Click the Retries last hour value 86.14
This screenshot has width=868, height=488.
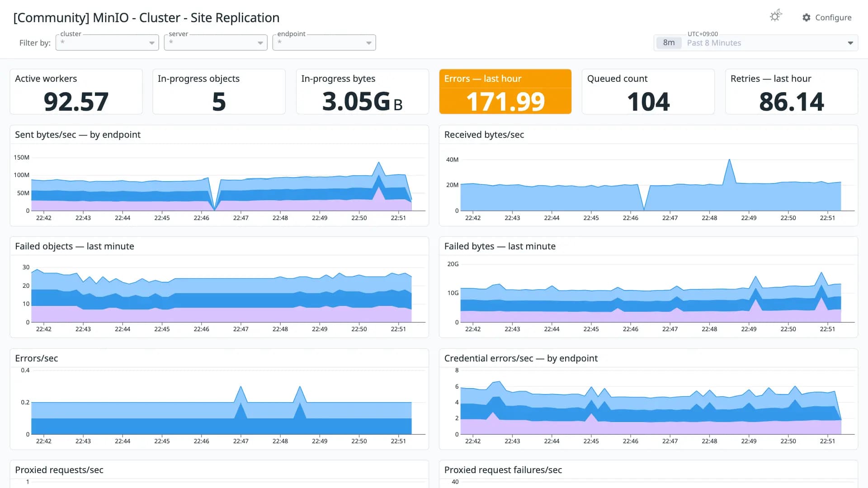click(792, 102)
